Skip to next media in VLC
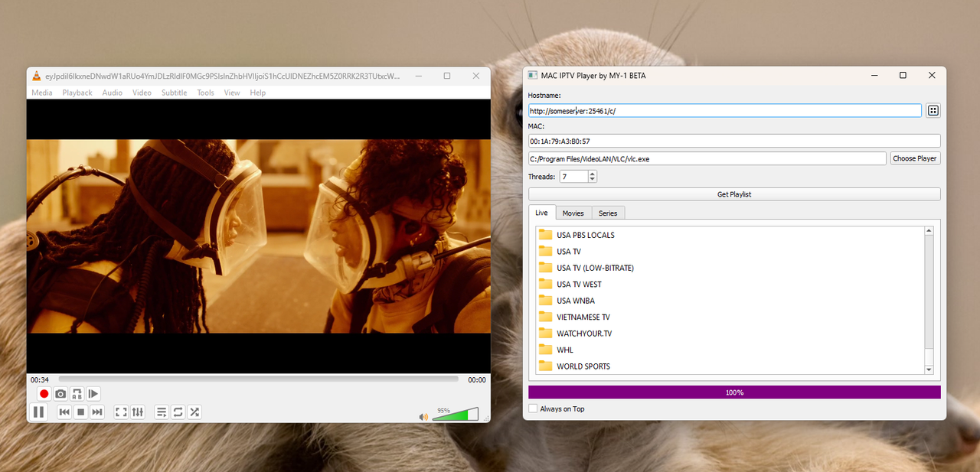 point(97,412)
